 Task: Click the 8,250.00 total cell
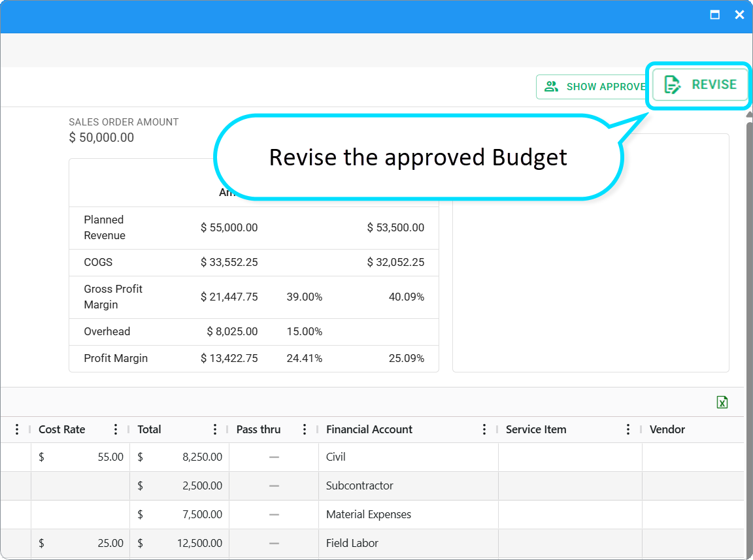pyautogui.click(x=179, y=457)
